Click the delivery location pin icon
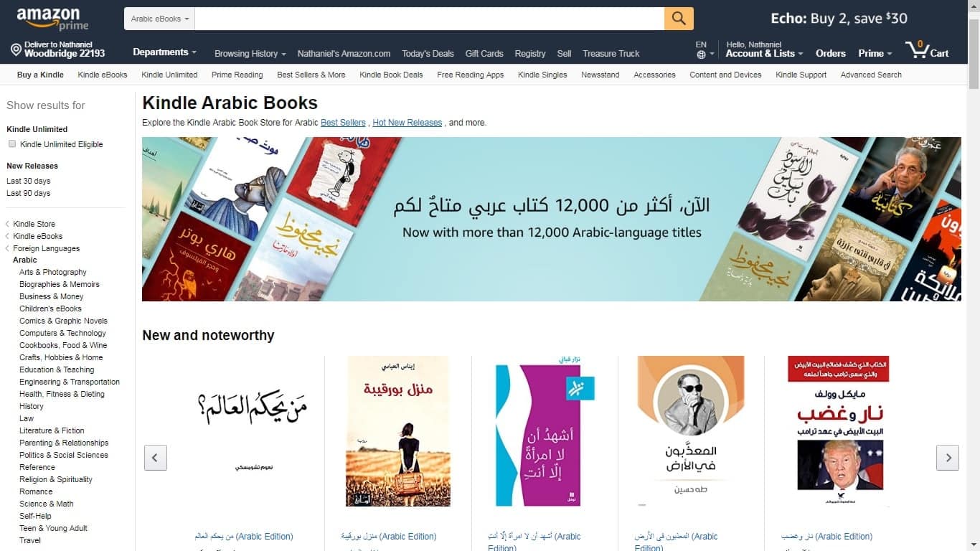 pyautogui.click(x=16, y=50)
